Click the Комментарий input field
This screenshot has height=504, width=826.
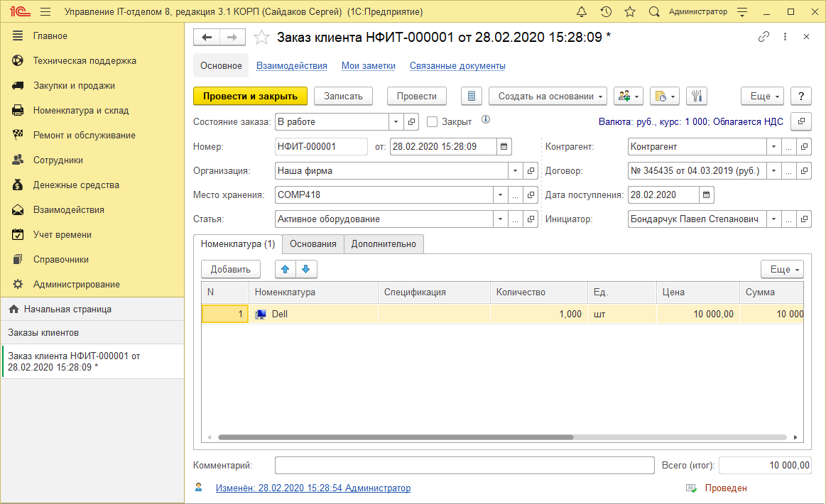coord(464,466)
